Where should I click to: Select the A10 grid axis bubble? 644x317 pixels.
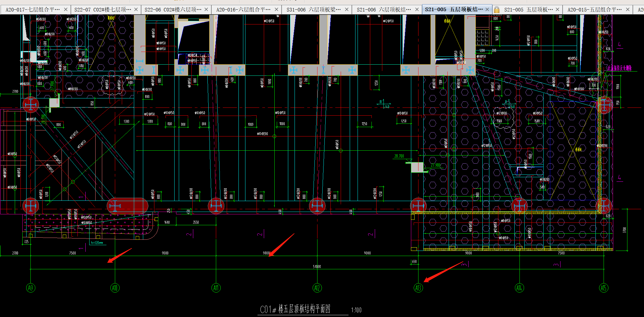coord(115,288)
